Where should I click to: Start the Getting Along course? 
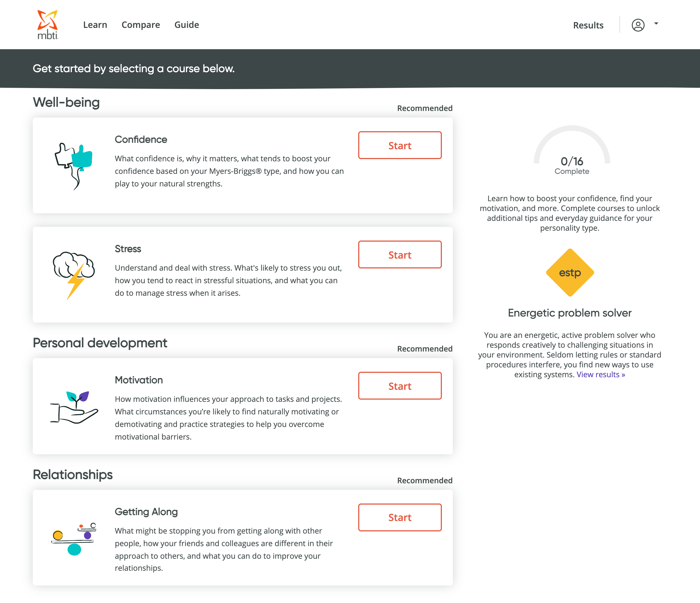pos(400,517)
